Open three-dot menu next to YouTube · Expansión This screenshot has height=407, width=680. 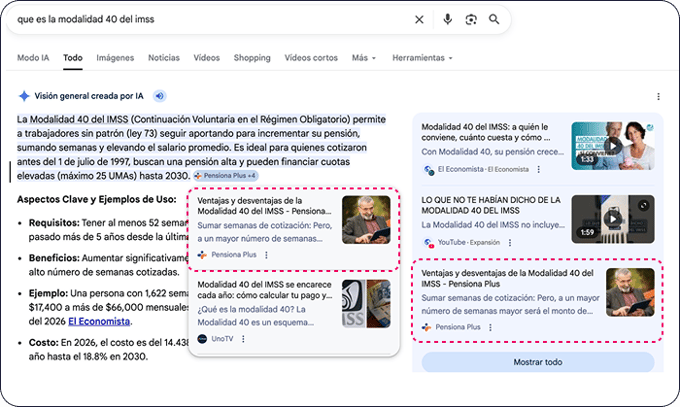coord(510,243)
